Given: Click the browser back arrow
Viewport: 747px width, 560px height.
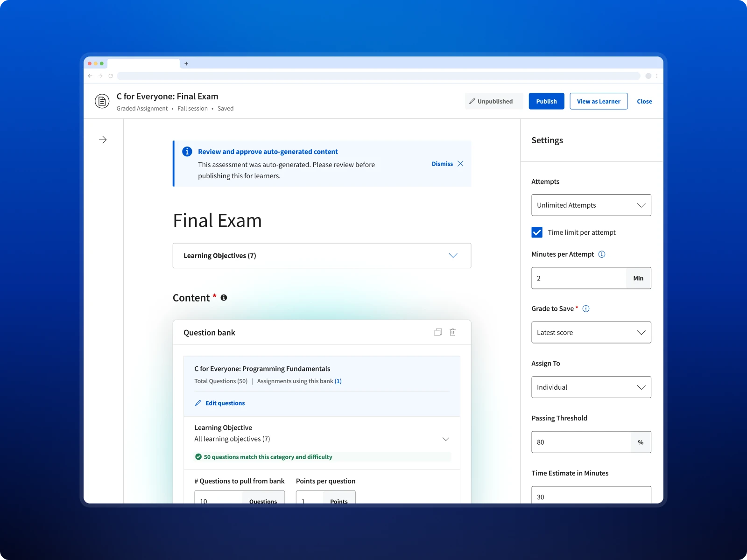Looking at the screenshot, I should click(x=90, y=76).
